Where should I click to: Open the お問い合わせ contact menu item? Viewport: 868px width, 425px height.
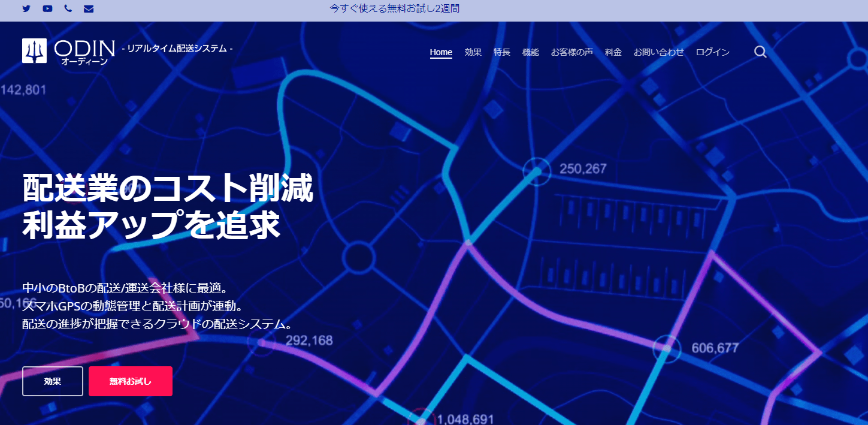(658, 52)
